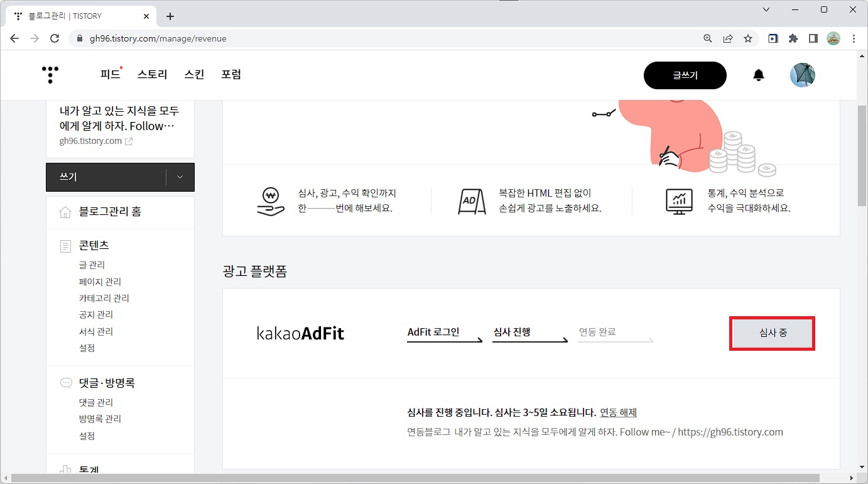Open a new browser tab
868x484 pixels.
click(170, 16)
